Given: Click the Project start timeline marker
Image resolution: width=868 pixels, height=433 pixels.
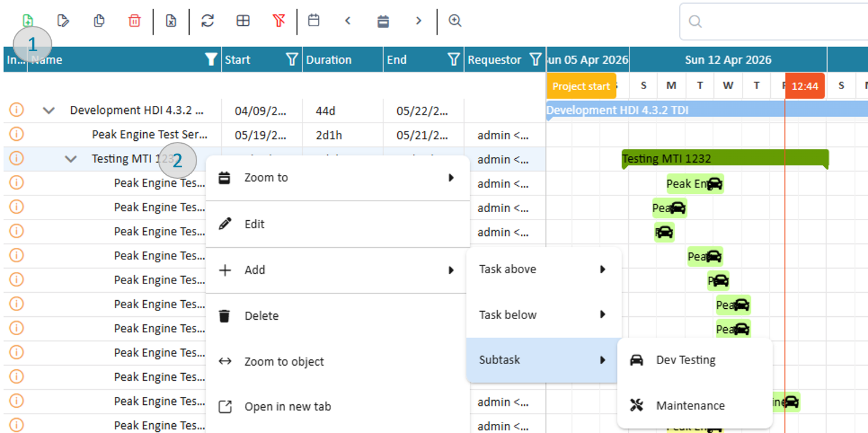Looking at the screenshot, I should (x=581, y=86).
